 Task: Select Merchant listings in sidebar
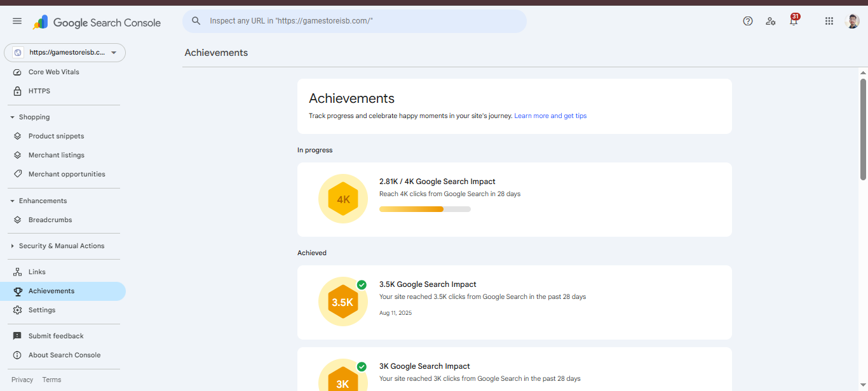click(56, 156)
